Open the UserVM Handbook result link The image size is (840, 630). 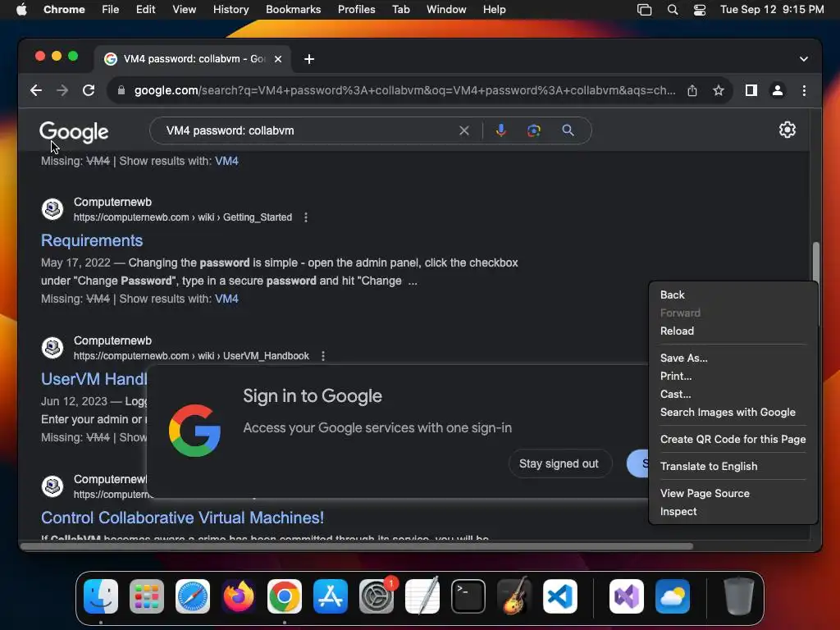point(94,379)
